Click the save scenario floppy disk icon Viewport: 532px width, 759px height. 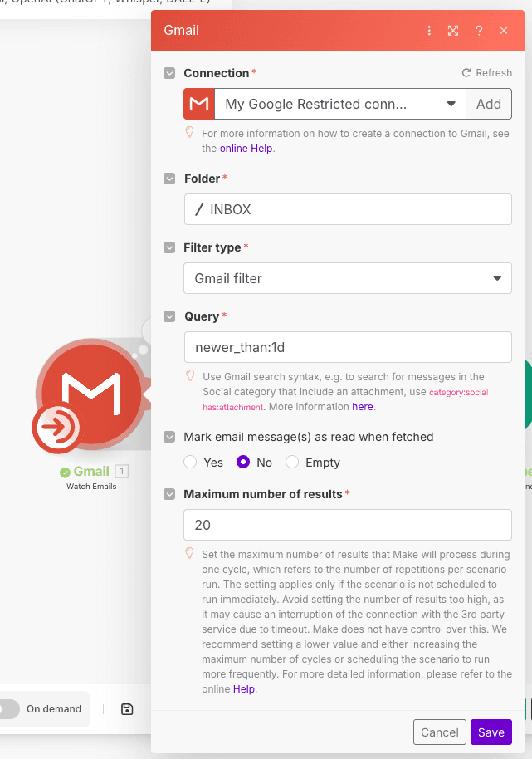(x=127, y=709)
